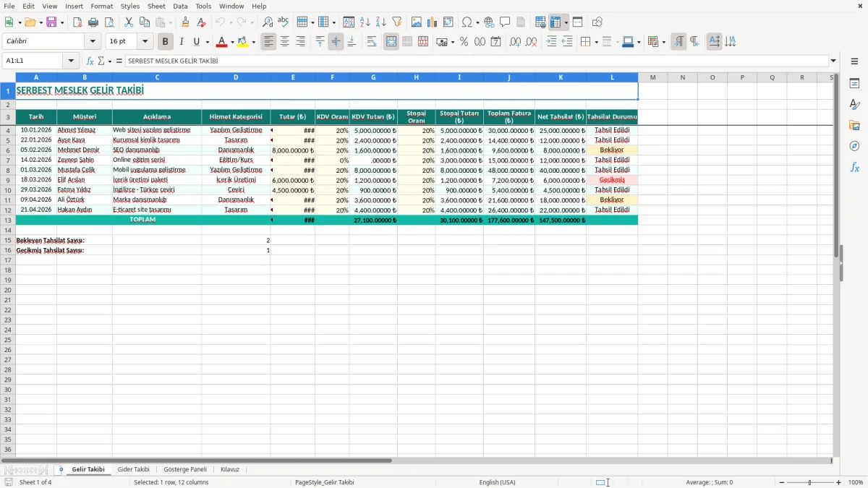Open the Sheet menu

[x=156, y=6]
